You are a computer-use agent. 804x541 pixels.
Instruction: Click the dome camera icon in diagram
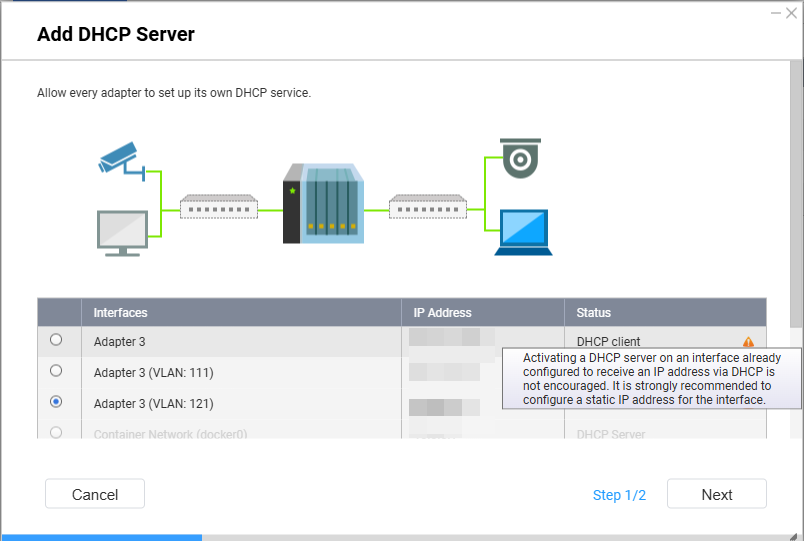click(x=520, y=159)
